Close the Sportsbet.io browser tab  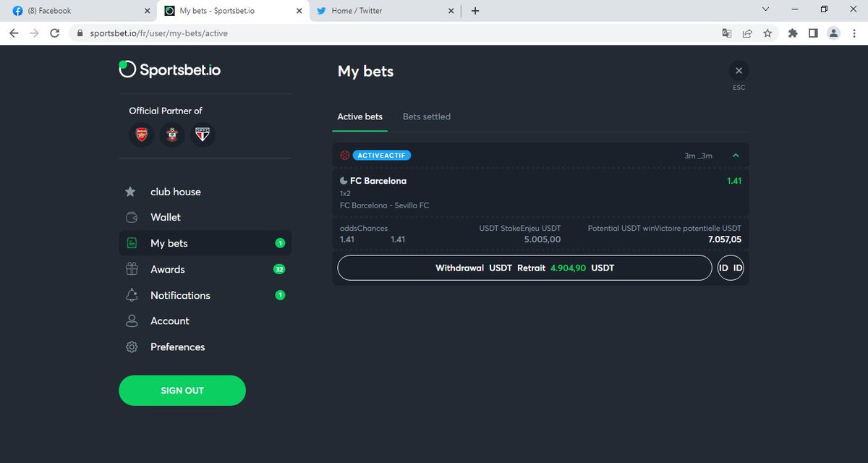tap(299, 11)
